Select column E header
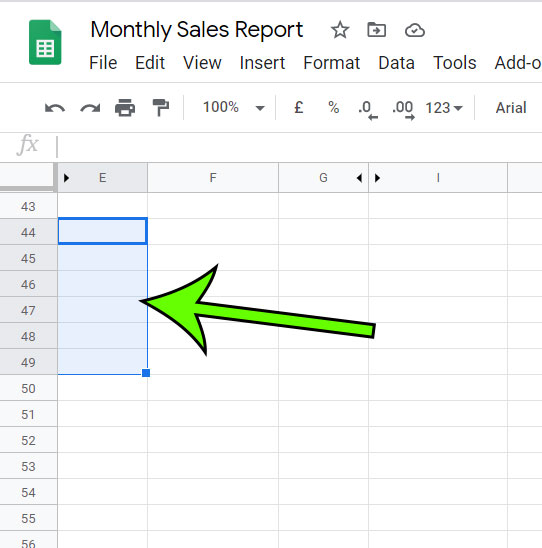The image size is (542, 548). pos(102,178)
